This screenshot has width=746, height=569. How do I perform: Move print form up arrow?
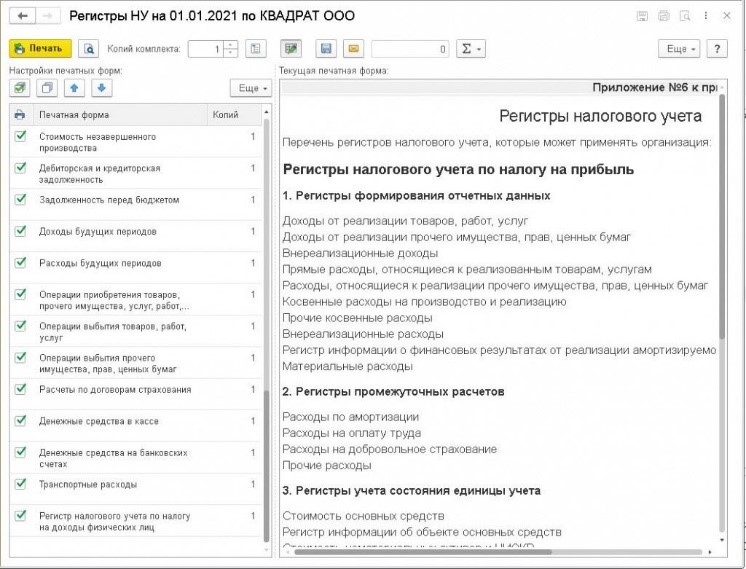pyautogui.click(x=75, y=88)
